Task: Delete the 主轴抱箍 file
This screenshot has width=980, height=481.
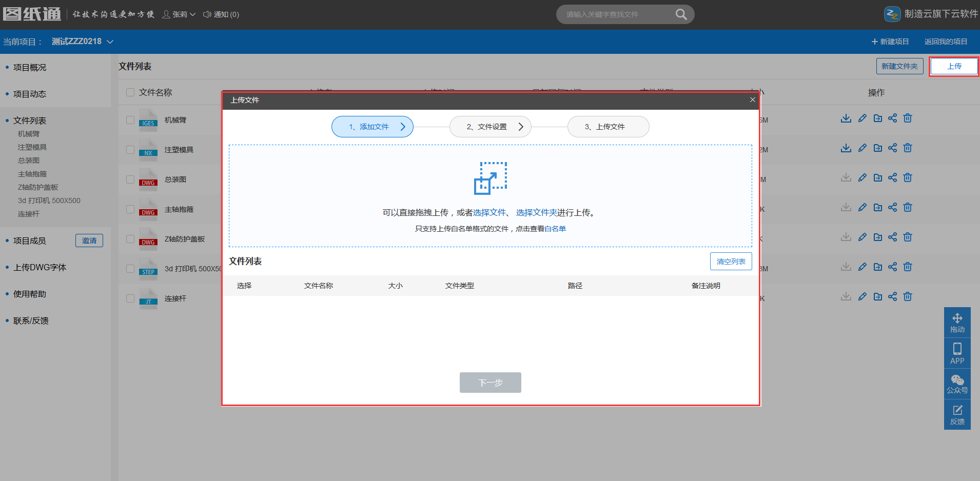Action: 908,208
